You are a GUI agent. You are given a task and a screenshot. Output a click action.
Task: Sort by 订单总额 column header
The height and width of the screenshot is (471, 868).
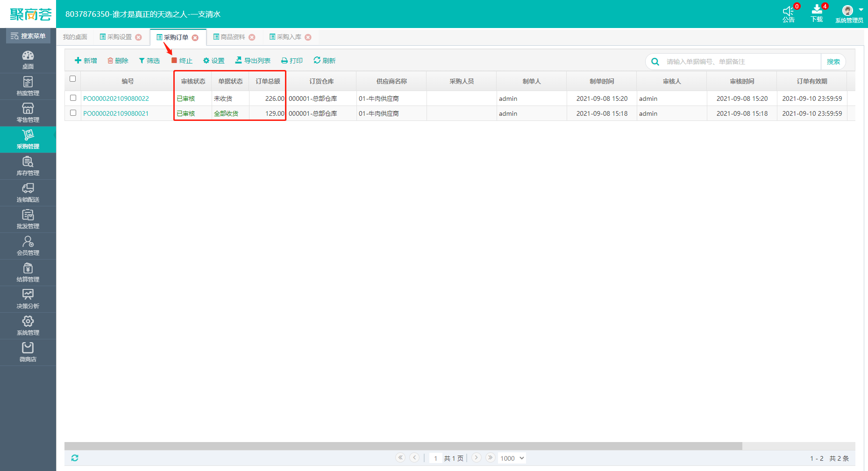tap(268, 81)
